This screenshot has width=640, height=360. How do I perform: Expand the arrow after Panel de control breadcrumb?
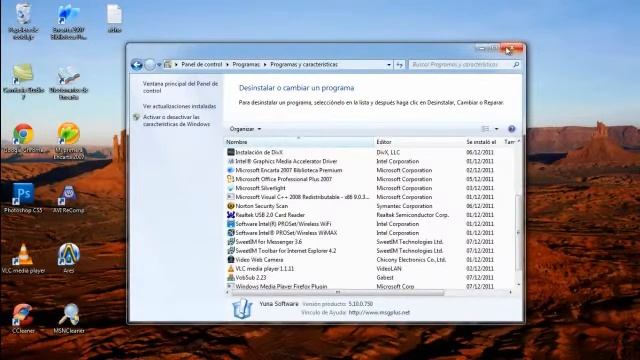point(227,64)
